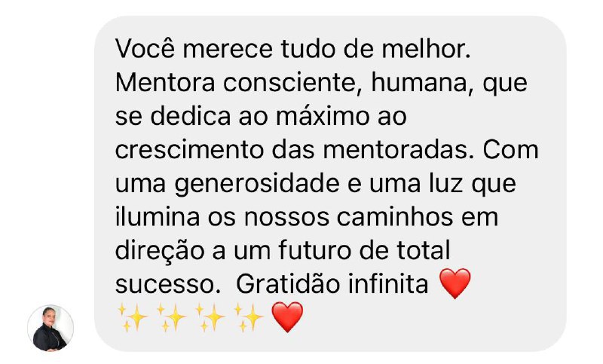The image size is (603, 364).
Task: Select the first sparkles emoji
Action: tap(132, 317)
